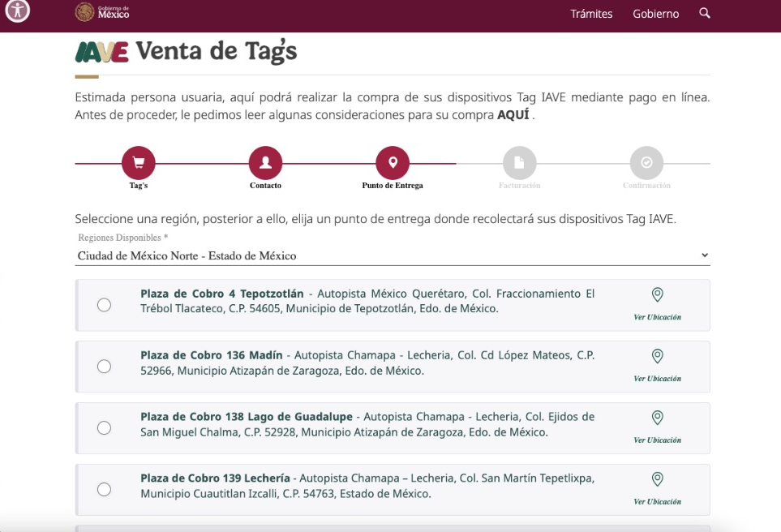Screen dimensions: 781x532
Task: Open the Trámites menu
Action: (591, 14)
